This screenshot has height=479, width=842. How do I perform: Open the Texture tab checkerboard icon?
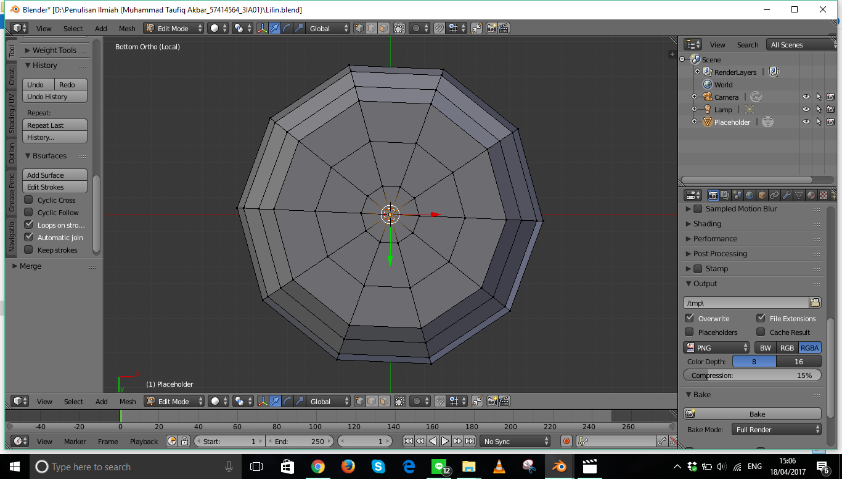click(x=824, y=195)
